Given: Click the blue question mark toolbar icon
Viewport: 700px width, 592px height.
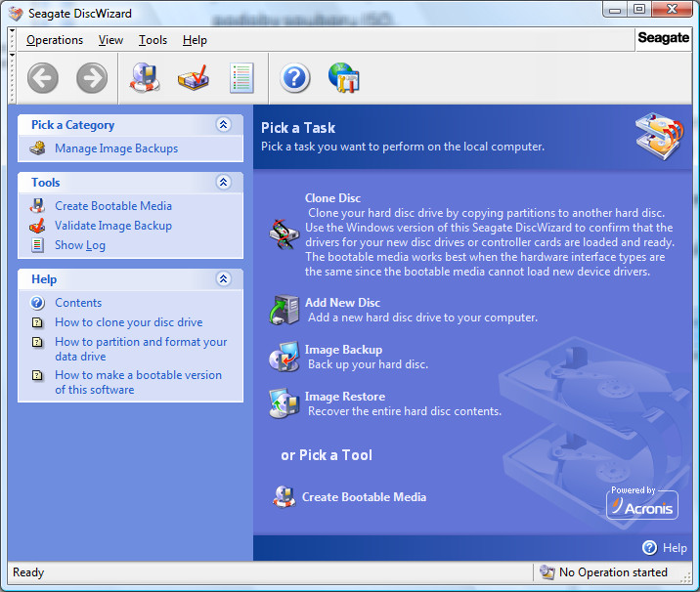Looking at the screenshot, I should 294,78.
